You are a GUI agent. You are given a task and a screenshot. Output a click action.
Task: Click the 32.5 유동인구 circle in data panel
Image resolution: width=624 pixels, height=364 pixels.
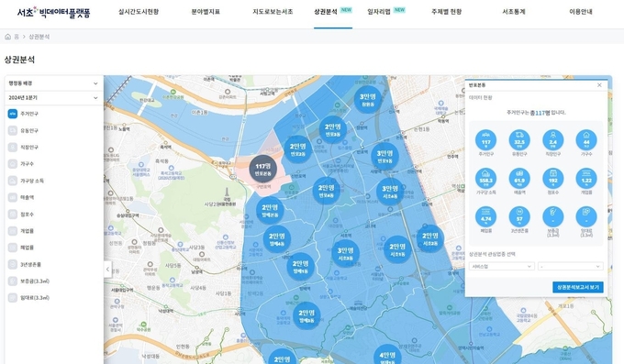pos(519,140)
